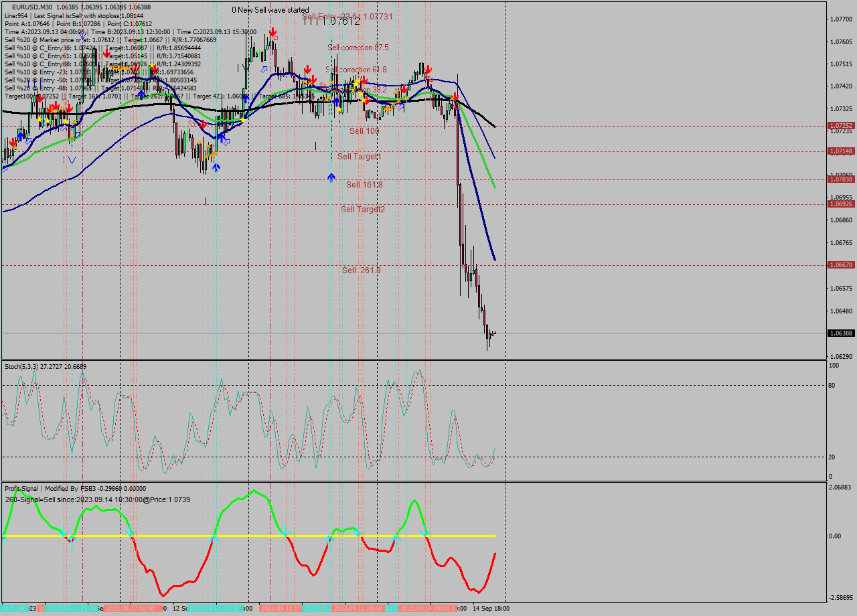Click the '0 New Sell wave started' text
The width and height of the screenshot is (857, 616).
270,10
